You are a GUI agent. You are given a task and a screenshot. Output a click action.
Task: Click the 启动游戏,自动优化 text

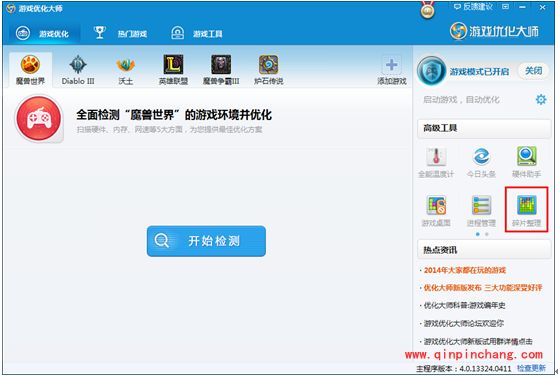(x=461, y=100)
